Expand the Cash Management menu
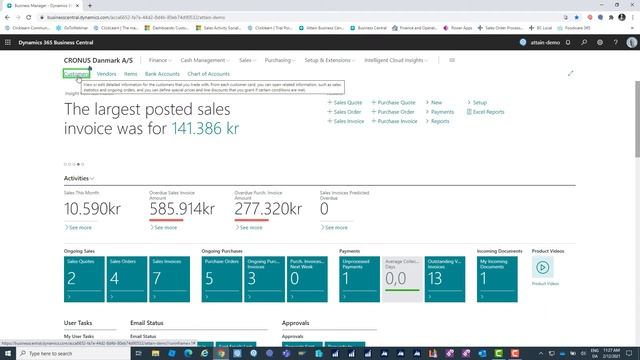This screenshot has width=640, height=360. click(x=205, y=60)
